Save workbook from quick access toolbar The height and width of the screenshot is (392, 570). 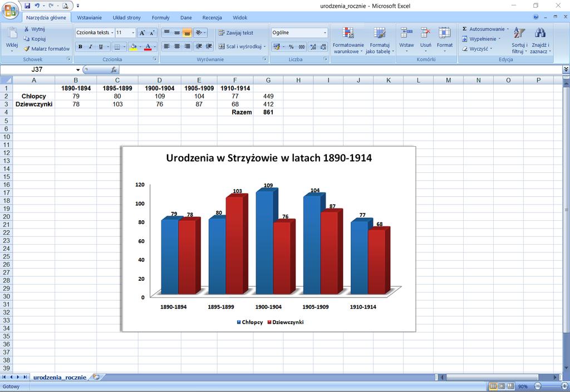pyautogui.click(x=27, y=6)
